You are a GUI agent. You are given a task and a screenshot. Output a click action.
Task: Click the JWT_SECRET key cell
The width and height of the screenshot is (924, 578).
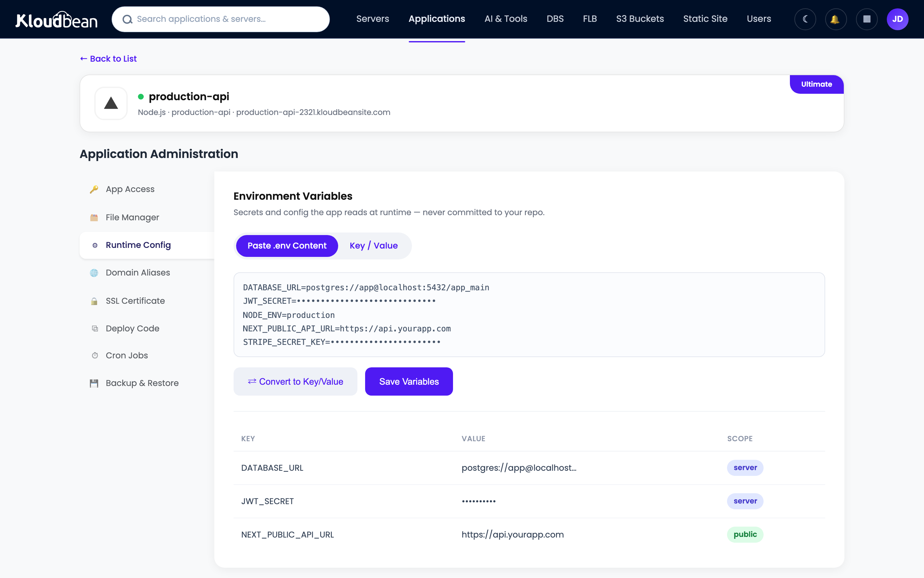click(267, 501)
